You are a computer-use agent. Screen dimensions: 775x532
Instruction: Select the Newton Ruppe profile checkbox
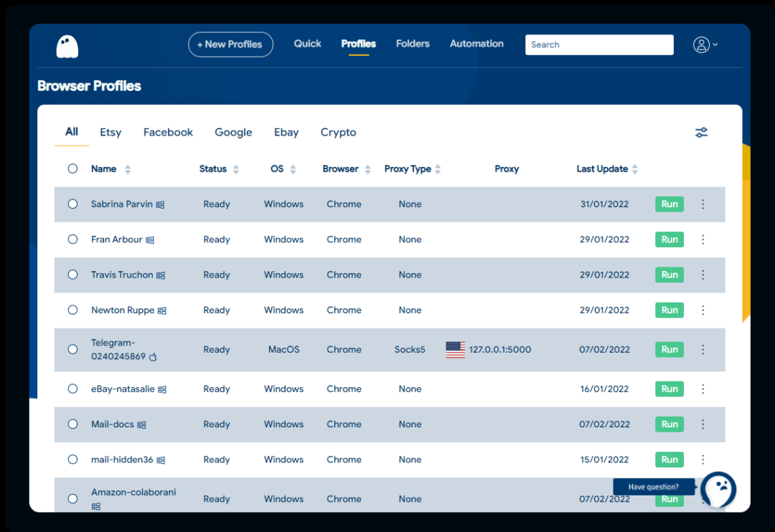[72, 310]
